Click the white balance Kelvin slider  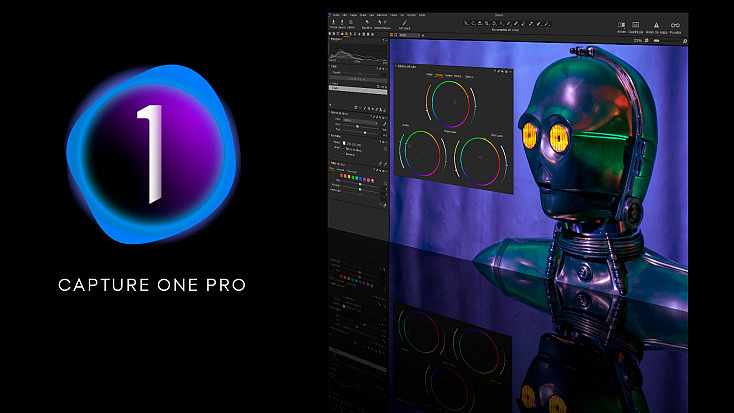[x=361, y=126]
